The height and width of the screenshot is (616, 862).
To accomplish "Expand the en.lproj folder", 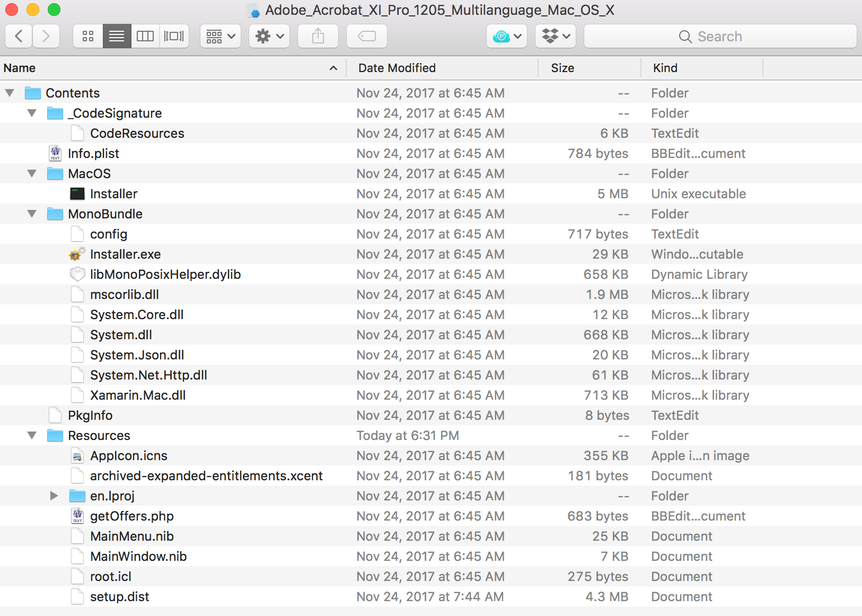I will coord(54,496).
